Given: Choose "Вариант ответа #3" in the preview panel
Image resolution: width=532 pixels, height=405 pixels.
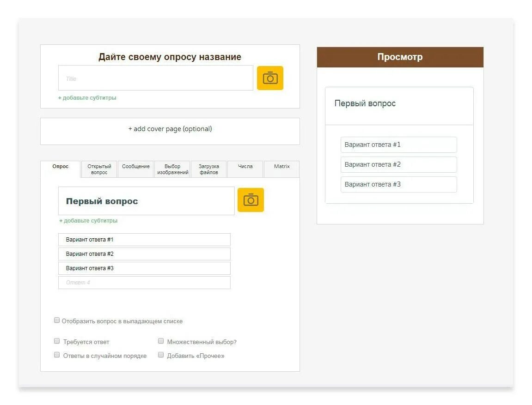Looking at the screenshot, I should tap(399, 184).
